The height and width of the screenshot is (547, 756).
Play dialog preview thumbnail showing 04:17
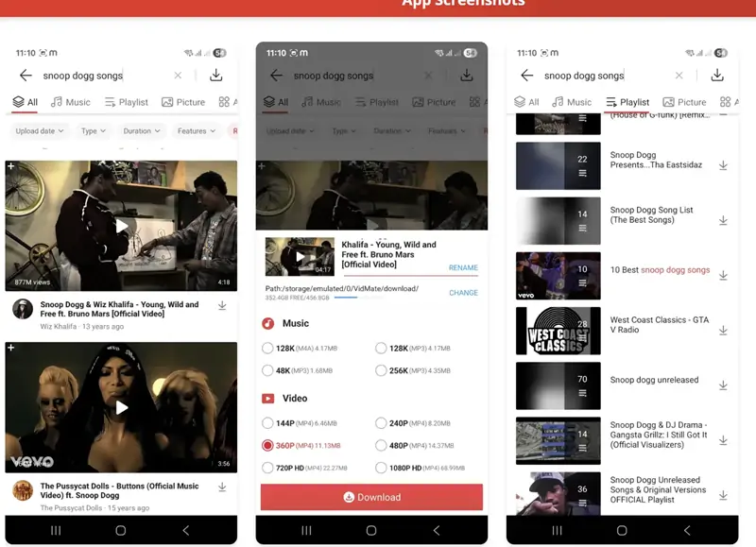(300, 256)
